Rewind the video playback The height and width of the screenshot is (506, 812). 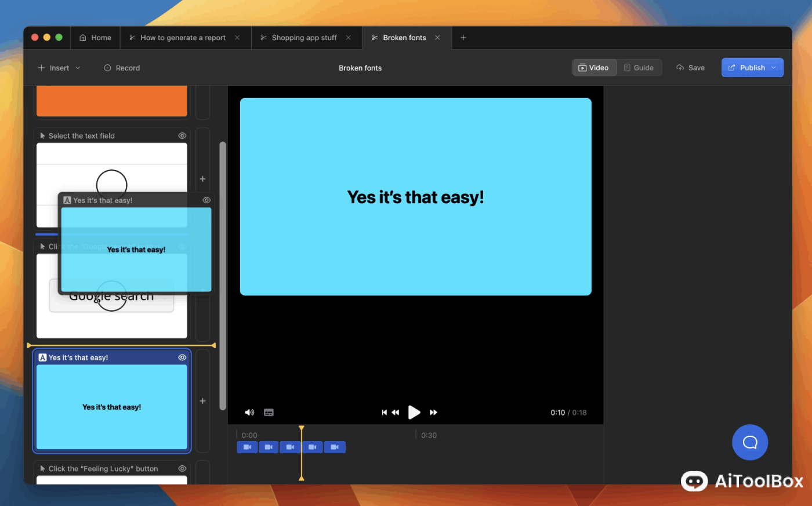[x=396, y=413]
